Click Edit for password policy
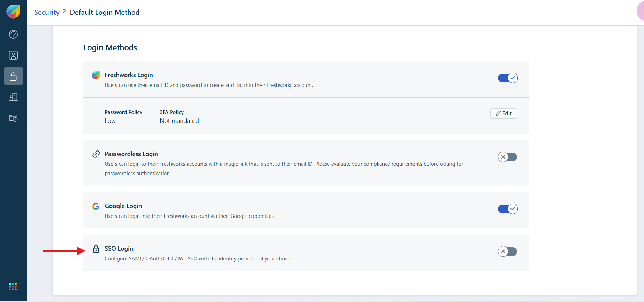Image resolution: width=644 pixels, height=302 pixels. coord(503,113)
